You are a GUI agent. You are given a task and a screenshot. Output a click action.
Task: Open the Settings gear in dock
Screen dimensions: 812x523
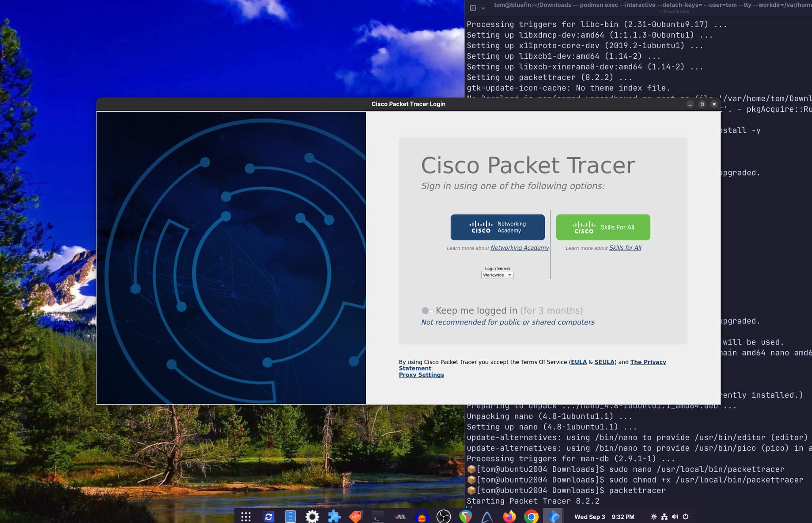coord(312,517)
